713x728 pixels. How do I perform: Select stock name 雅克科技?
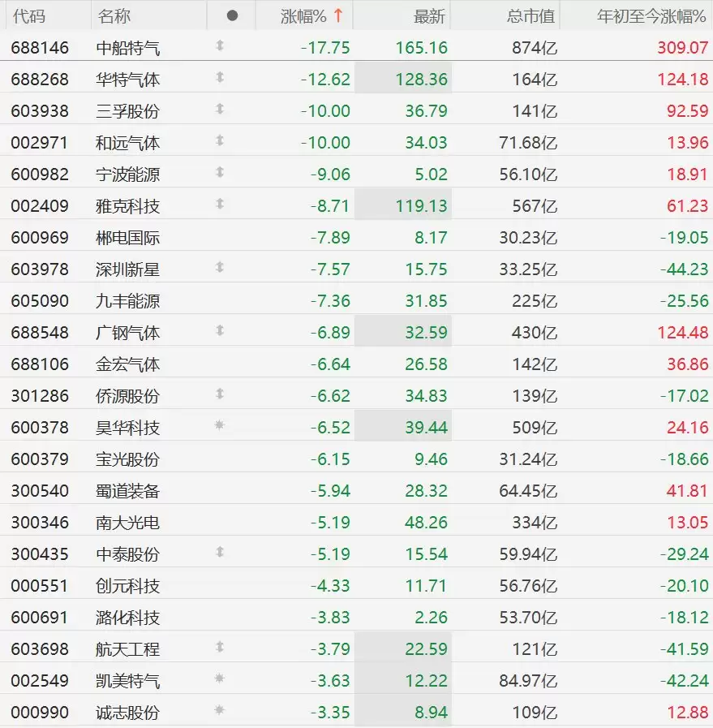[x=128, y=206]
